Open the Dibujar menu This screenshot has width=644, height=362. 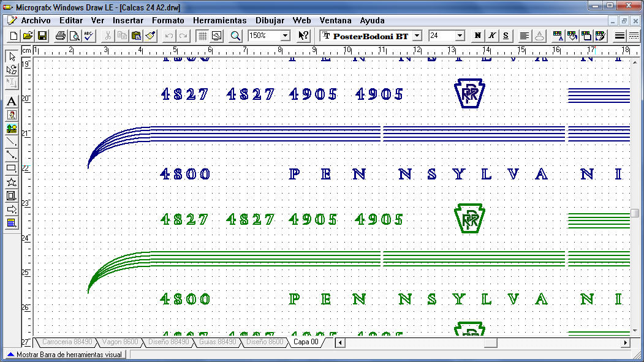(270, 20)
